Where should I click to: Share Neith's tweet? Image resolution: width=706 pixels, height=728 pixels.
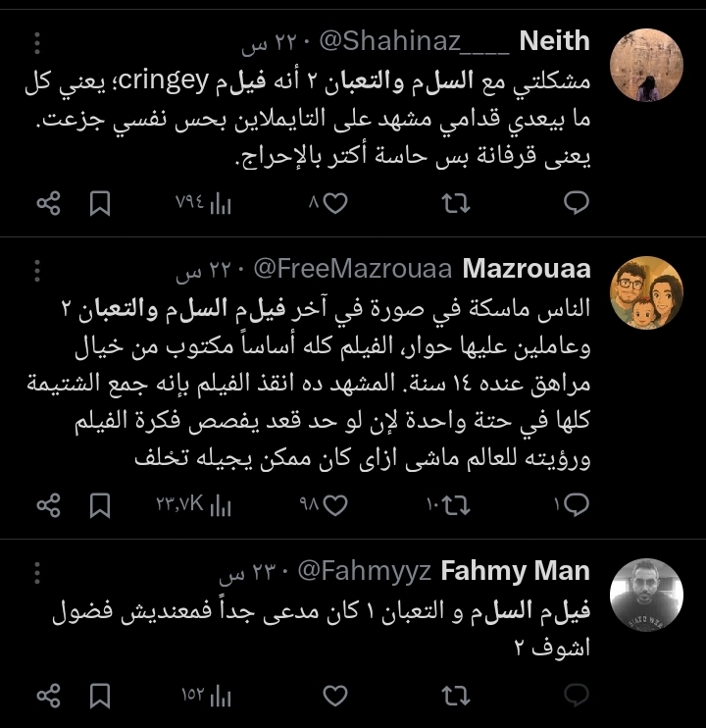click(x=48, y=203)
